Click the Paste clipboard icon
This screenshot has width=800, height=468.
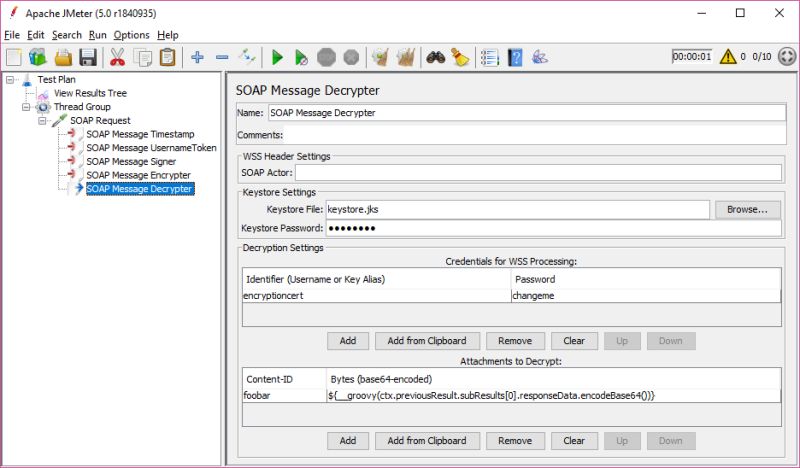[167, 57]
